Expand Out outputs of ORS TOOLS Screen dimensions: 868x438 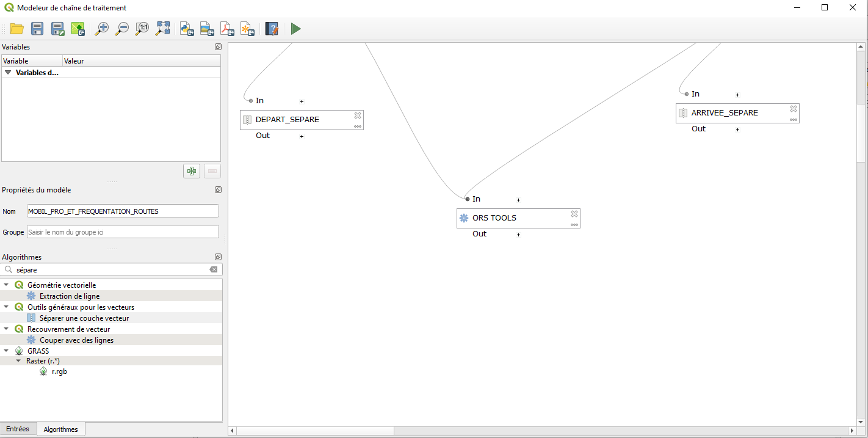[x=518, y=235]
